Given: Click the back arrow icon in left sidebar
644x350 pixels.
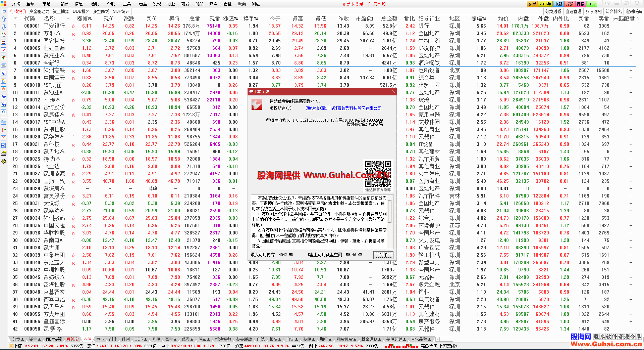Looking at the screenshot, I should [x=4, y=11].
